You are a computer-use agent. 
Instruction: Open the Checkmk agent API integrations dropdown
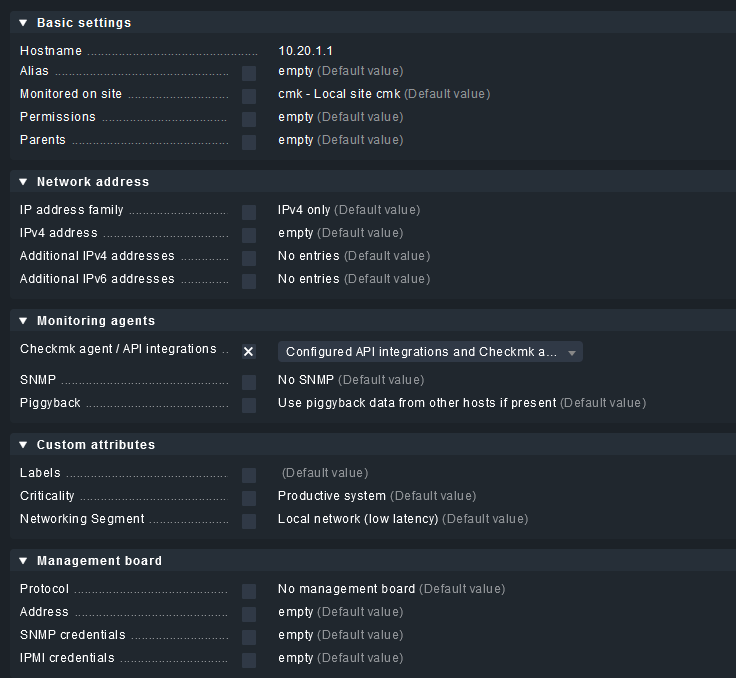pos(430,352)
